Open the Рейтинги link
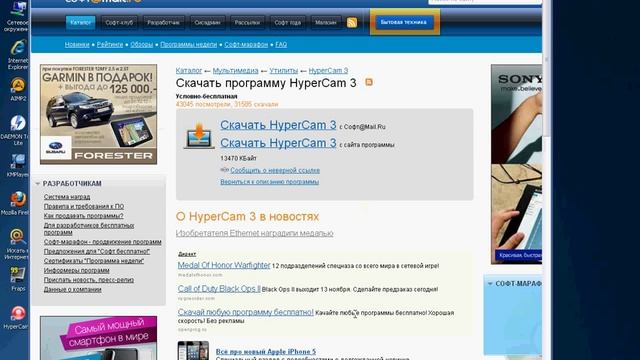The height and width of the screenshot is (360, 640). (110, 44)
